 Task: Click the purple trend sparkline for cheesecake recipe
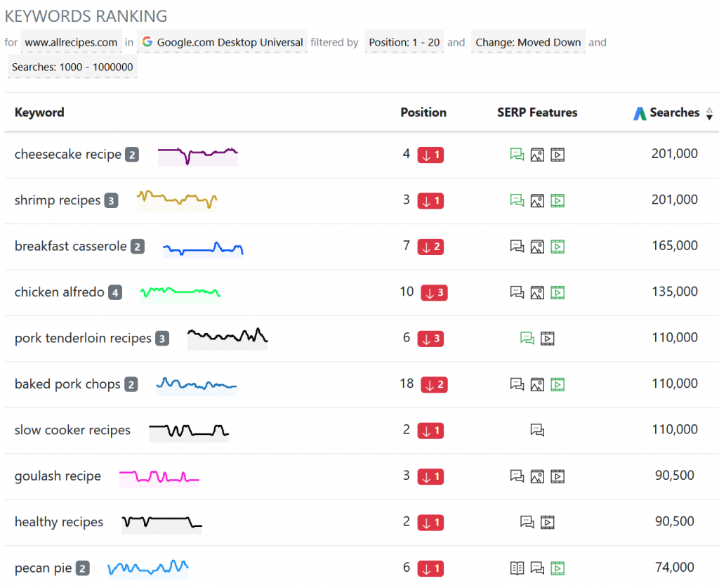[197, 157]
